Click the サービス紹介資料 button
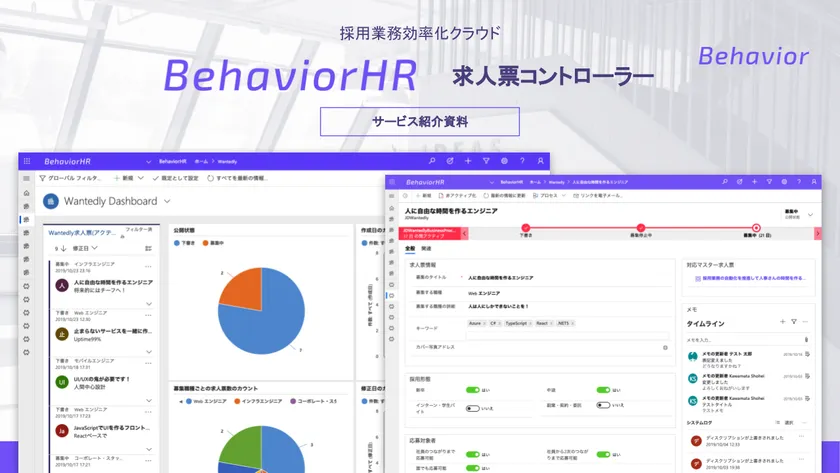840x473 pixels. 420,121
